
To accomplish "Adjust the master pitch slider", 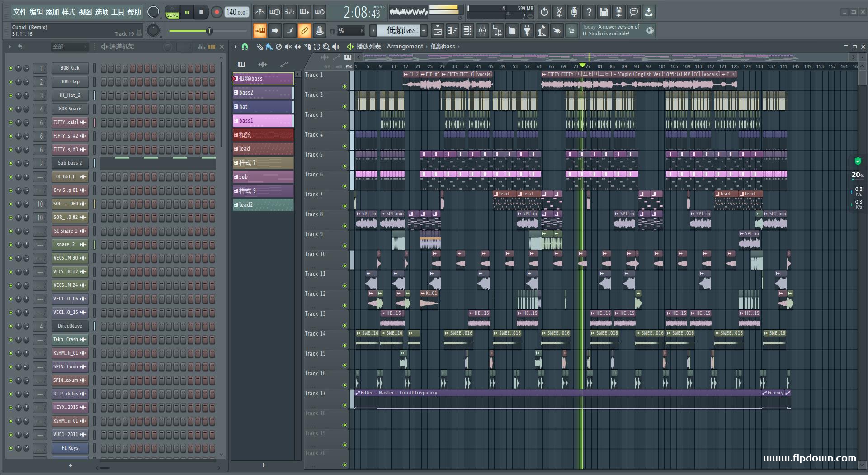I will 209,31.
